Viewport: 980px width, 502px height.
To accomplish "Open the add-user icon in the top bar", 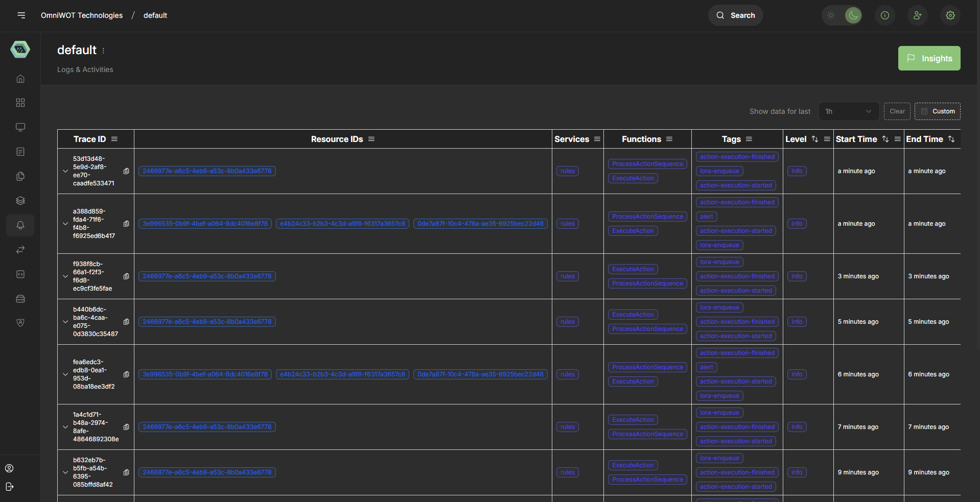I will point(917,15).
